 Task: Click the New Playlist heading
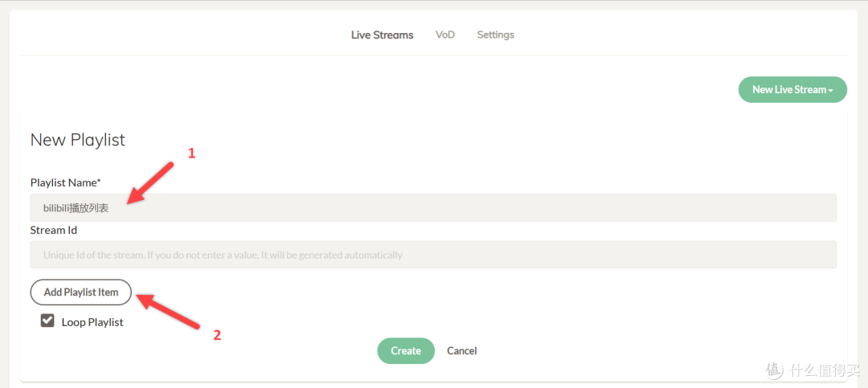pyautogui.click(x=78, y=140)
